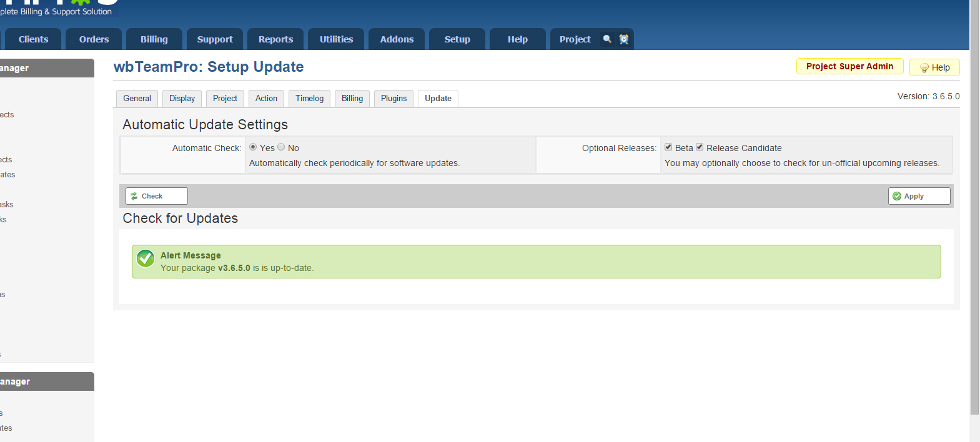Click the green refresh icon on Check
This screenshot has height=442, width=980.
coord(134,196)
